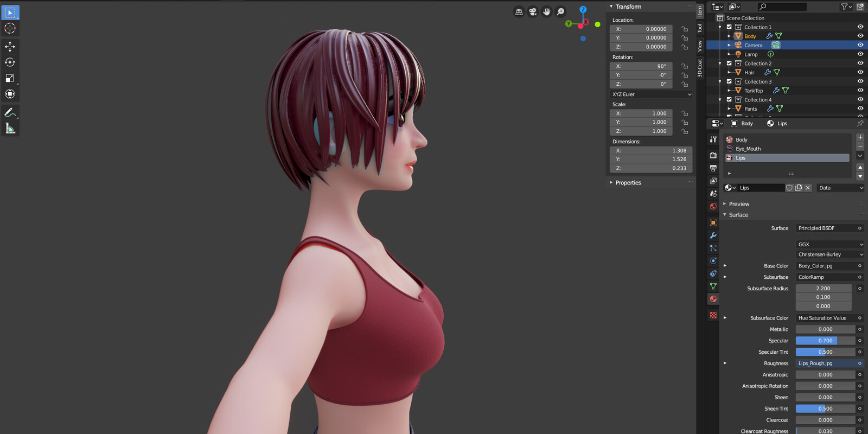This screenshot has height=434, width=868.
Task: Open the GGX distribution dropdown
Action: point(830,245)
